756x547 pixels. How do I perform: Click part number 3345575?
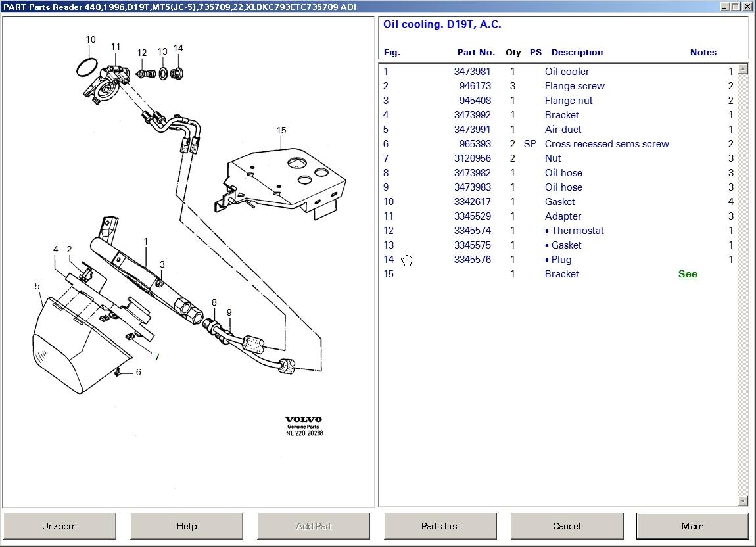472,245
